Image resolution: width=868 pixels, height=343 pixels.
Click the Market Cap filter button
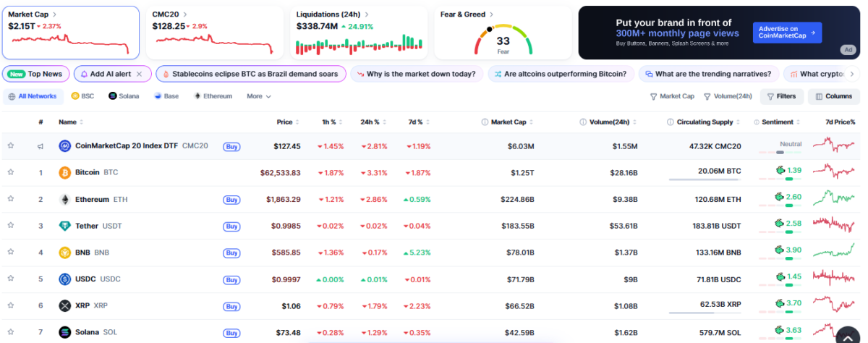tap(672, 96)
